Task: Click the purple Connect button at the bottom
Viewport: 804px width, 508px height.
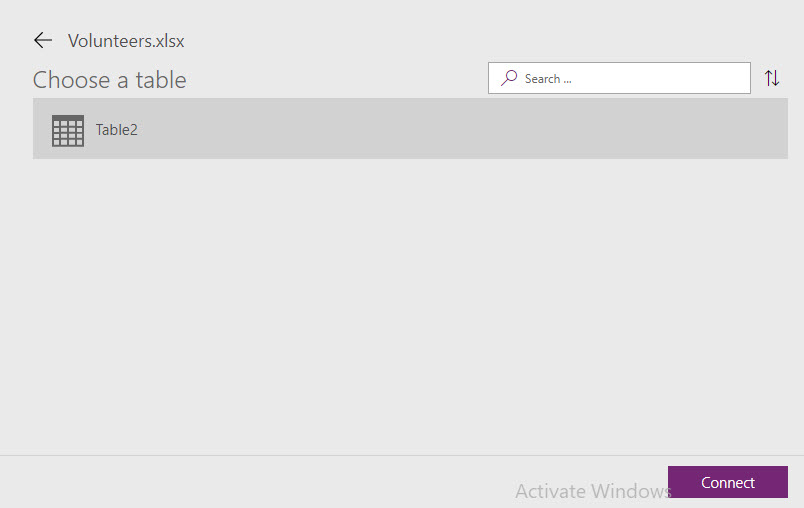Action: 727,482
